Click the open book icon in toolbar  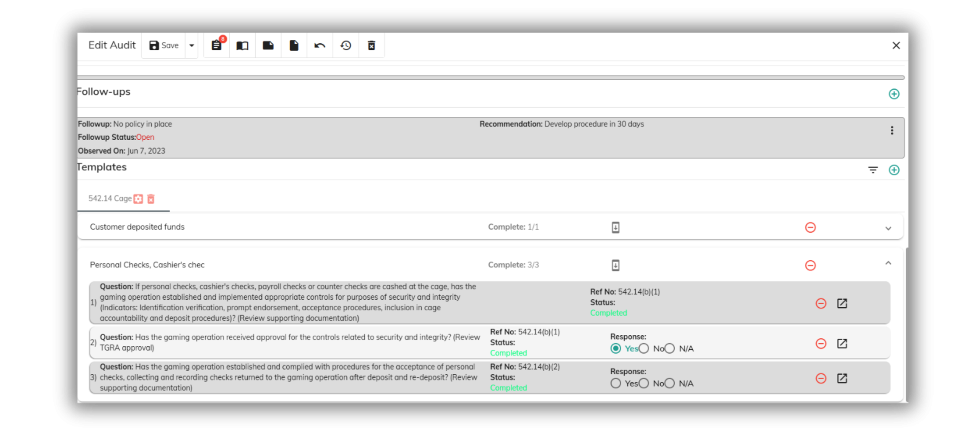(x=242, y=46)
